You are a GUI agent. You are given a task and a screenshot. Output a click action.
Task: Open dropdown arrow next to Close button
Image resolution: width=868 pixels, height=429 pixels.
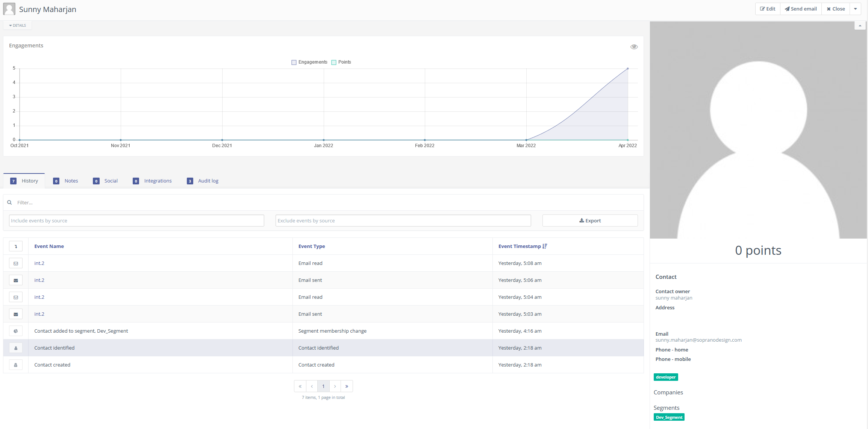(x=855, y=9)
